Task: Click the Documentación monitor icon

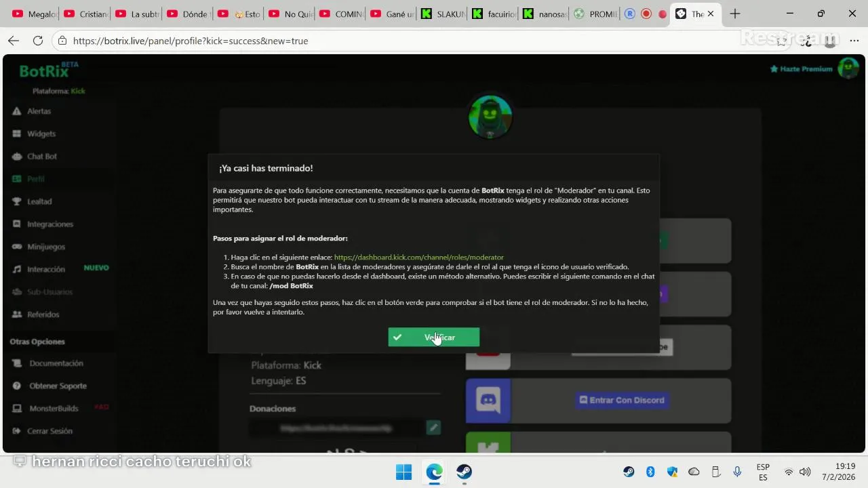Action: [x=17, y=363]
